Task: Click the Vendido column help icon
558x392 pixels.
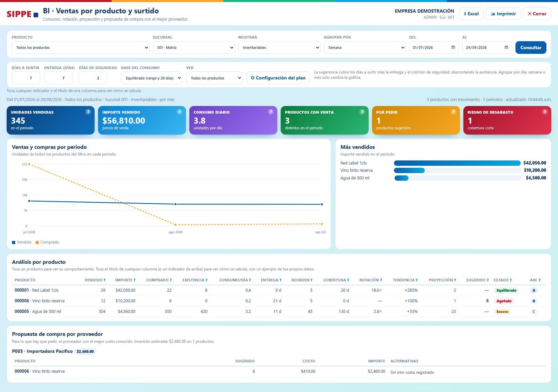Action: [104, 280]
